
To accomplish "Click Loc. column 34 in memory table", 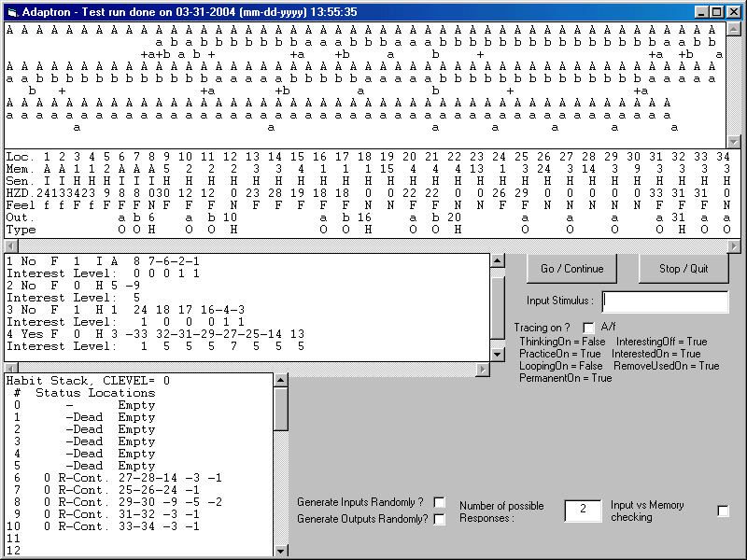I will click(x=723, y=157).
